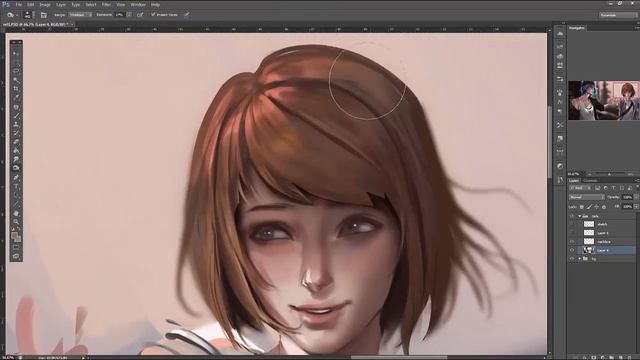The image size is (640, 360).
Task: Click the Exposure value field
Action: click(120, 15)
